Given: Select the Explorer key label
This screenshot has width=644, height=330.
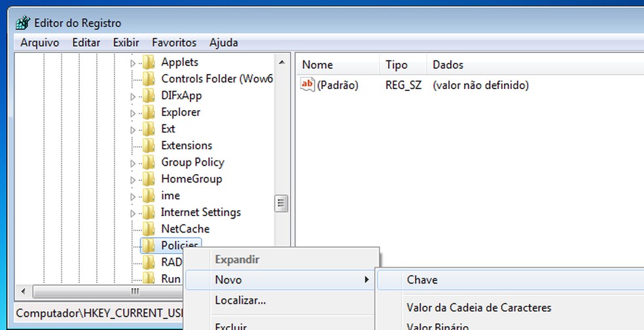Looking at the screenshot, I should pos(181,112).
